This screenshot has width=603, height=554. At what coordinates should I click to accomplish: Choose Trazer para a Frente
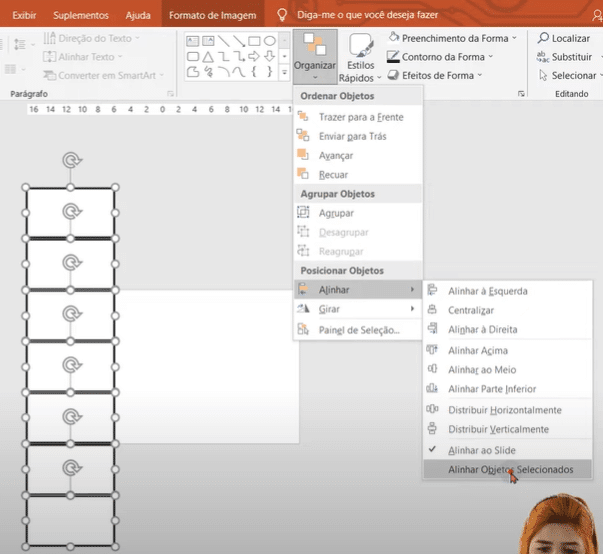point(358,117)
